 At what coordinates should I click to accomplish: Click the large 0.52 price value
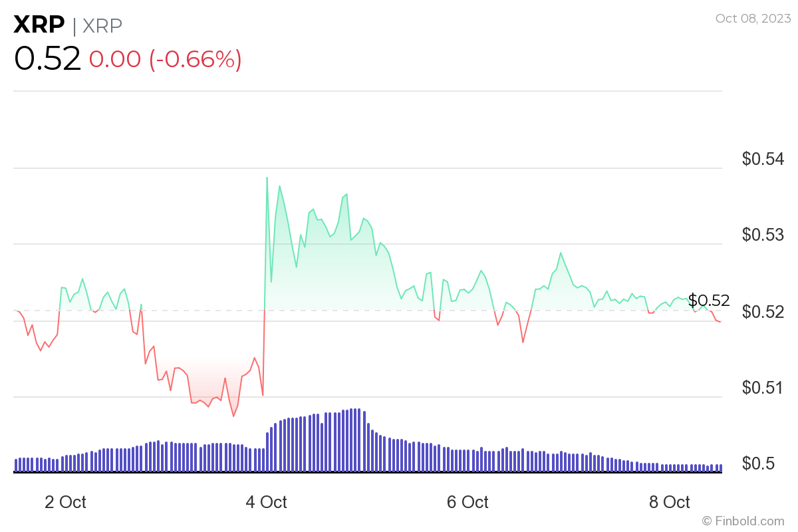47,59
